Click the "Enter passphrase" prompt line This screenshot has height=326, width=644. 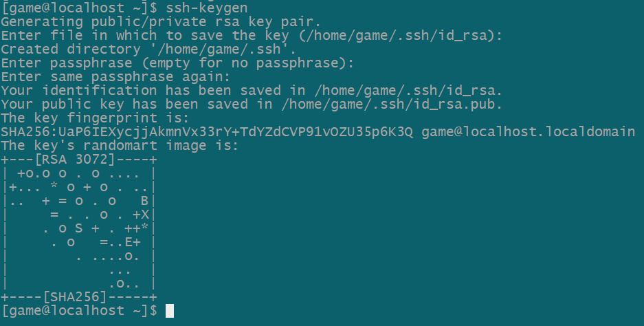pyautogui.click(x=177, y=63)
